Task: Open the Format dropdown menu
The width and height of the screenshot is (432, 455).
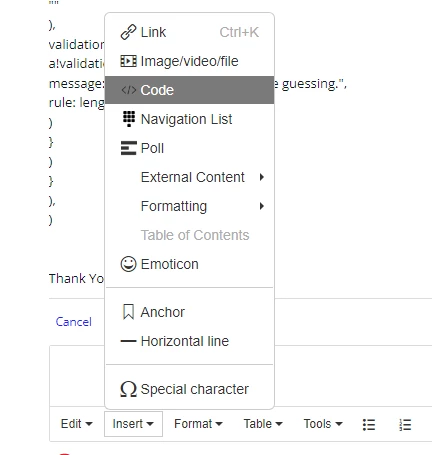Action: 198,424
